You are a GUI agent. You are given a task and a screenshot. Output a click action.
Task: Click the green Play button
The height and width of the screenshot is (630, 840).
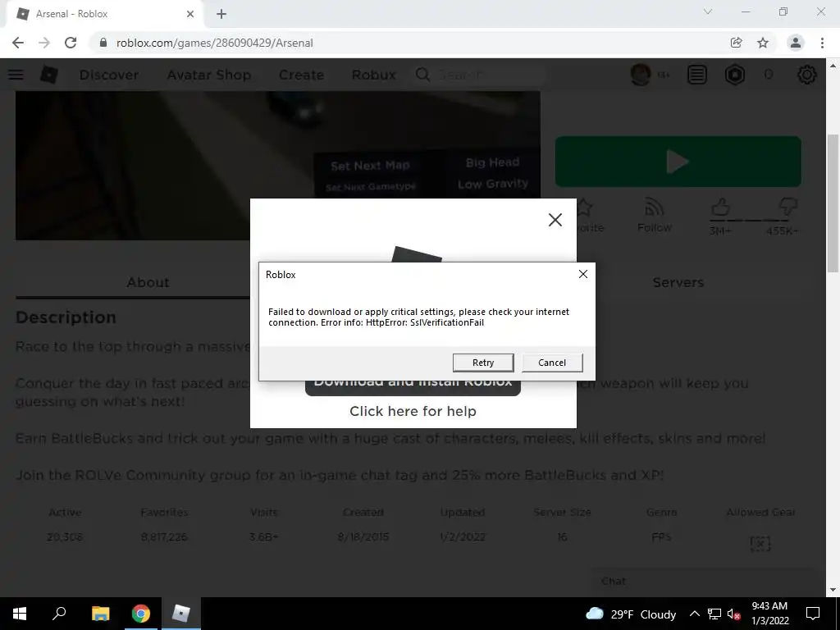[678, 162]
